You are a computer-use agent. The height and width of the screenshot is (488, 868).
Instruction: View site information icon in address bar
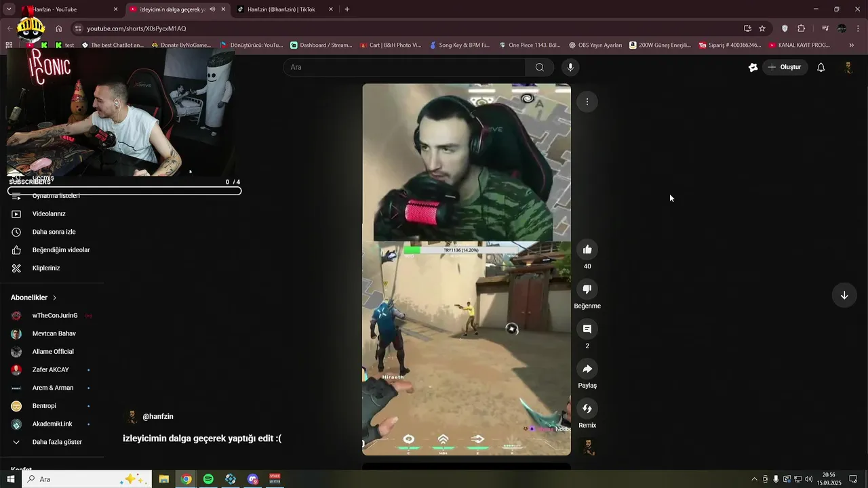click(78, 28)
